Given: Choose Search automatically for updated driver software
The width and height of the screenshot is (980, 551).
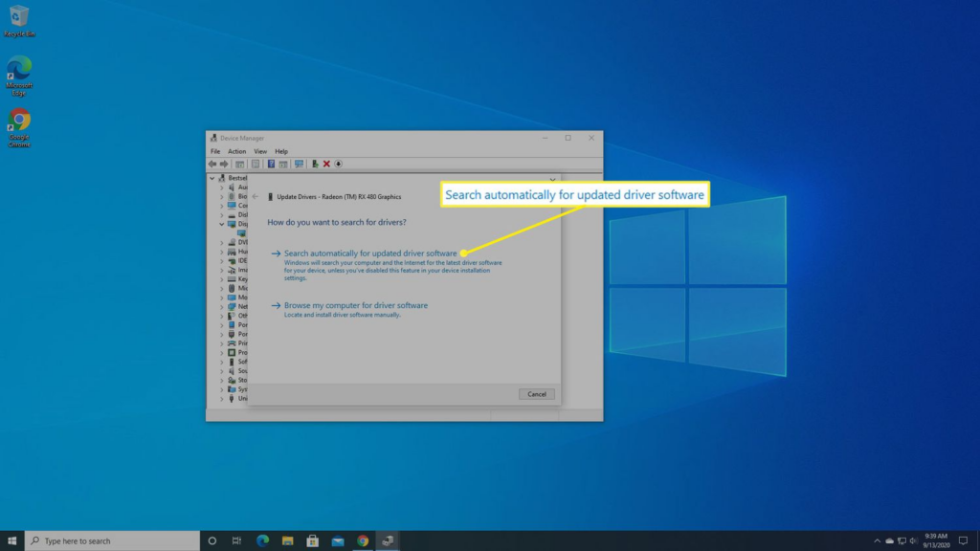Looking at the screenshot, I should (x=370, y=253).
